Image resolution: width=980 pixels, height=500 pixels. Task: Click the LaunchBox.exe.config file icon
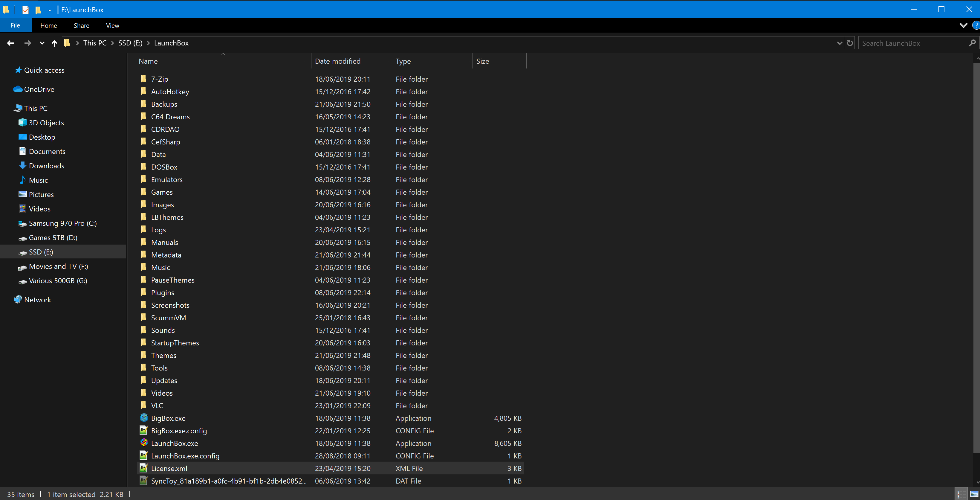pyautogui.click(x=144, y=455)
